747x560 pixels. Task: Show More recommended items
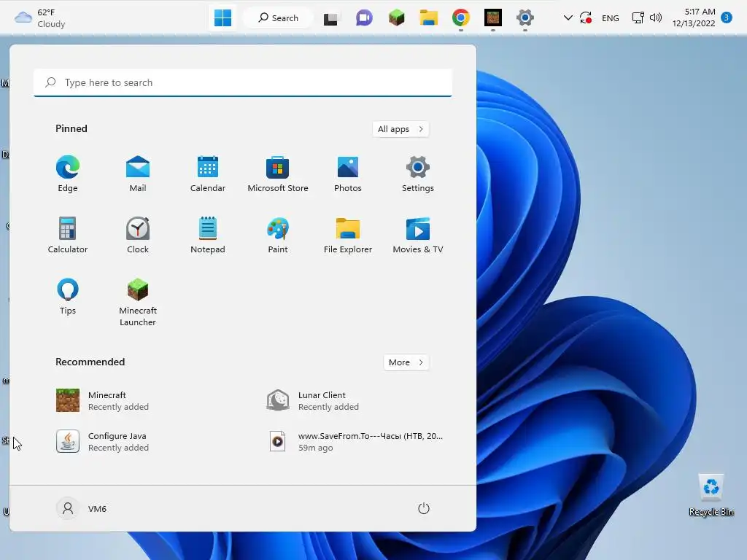(406, 362)
